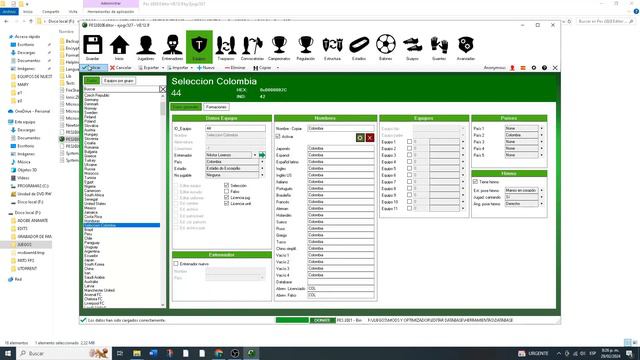Switch to the Formaciones tab
Viewport: 640px width, 360px height.
216,107
